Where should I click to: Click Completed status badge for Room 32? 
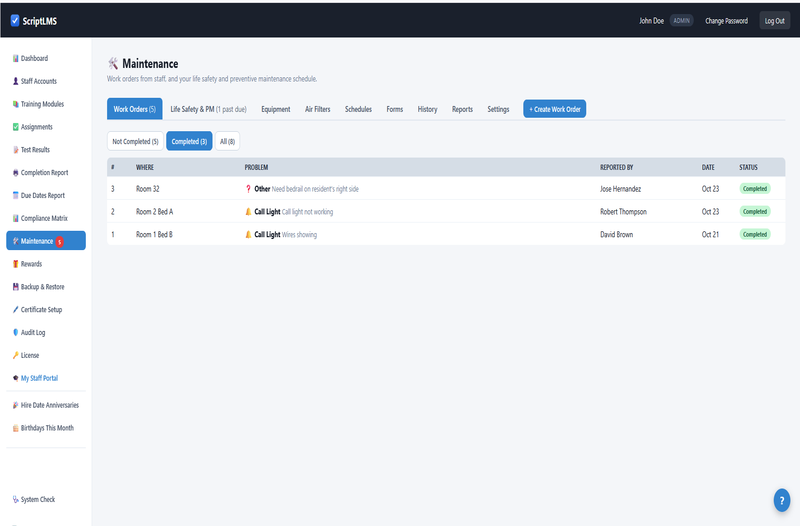pyautogui.click(x=755, y=189)
